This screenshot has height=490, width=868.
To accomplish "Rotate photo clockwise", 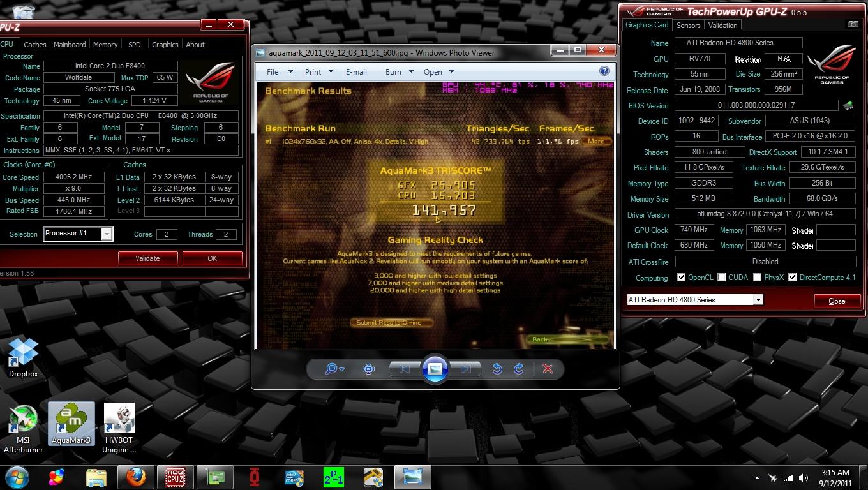I will coord(518,369).
